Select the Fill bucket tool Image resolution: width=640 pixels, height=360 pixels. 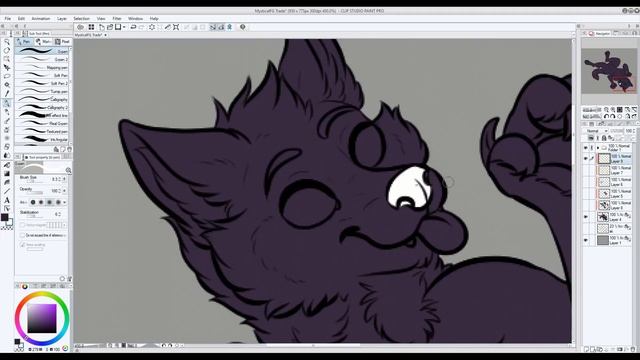7,165
